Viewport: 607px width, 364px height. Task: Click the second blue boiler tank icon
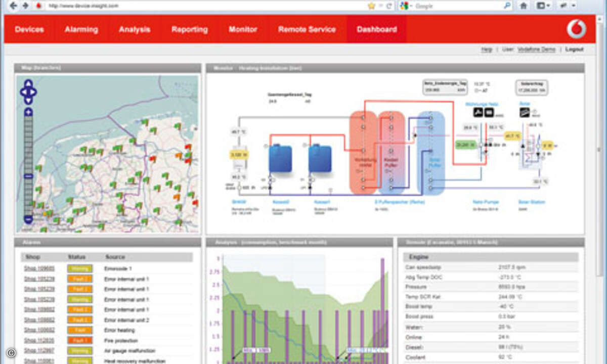point(320,158)
